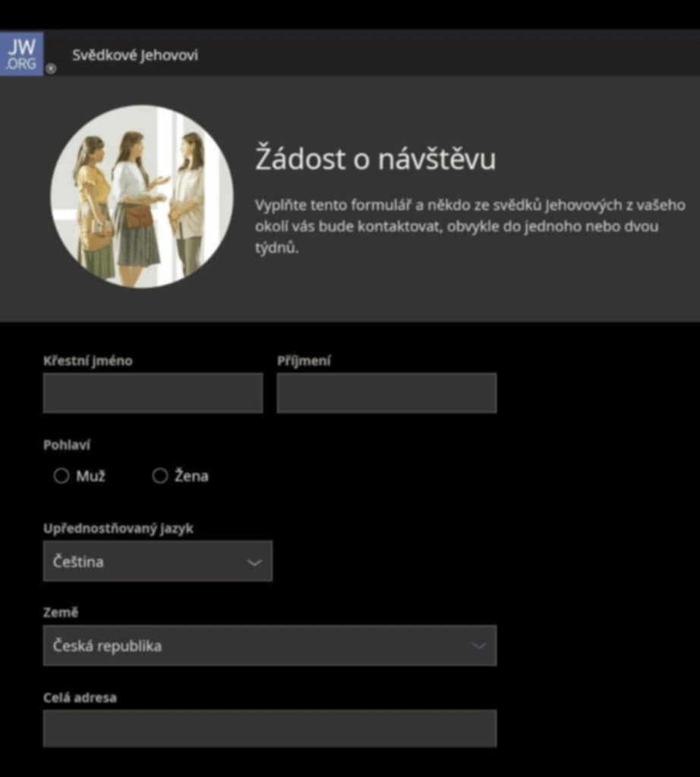
Task: Click the Země dropdown chevron arrow
Action: click(478, 646)
